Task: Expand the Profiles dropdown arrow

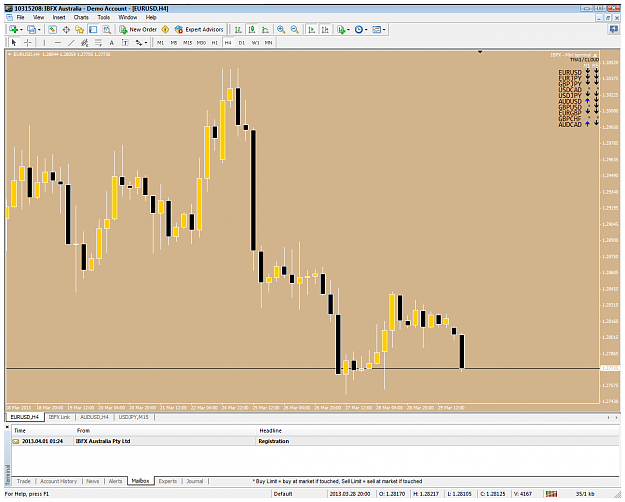Action: 39,30
